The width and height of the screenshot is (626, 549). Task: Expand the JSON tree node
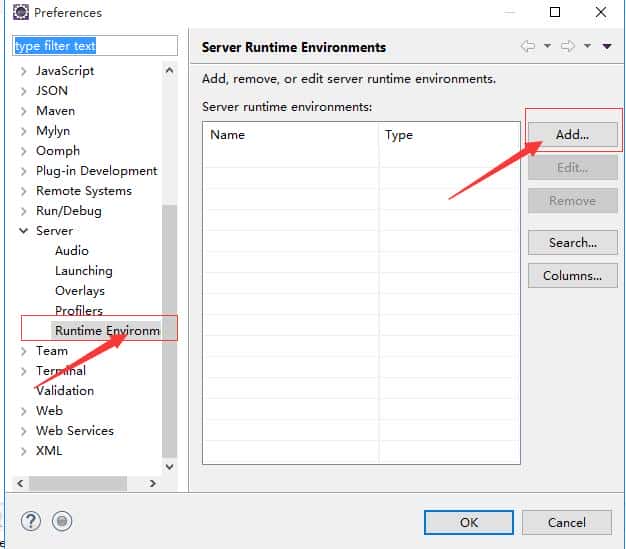[24, 91]
